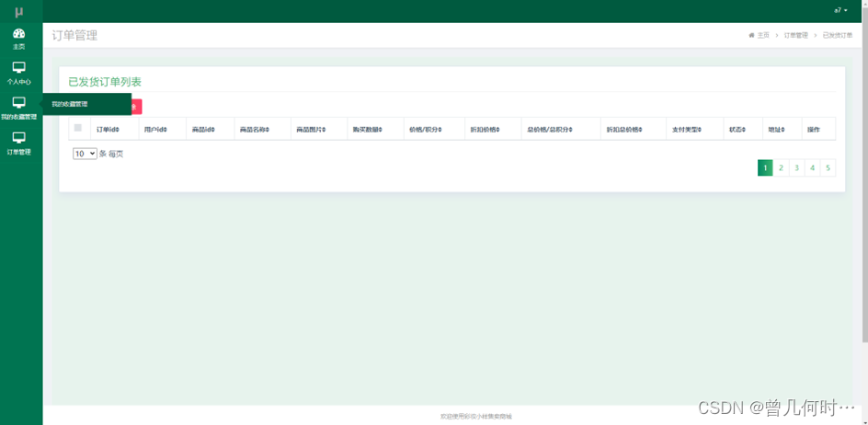The height and width of the screenshot is (425, 868).
Task: Choose 我的收藏管理 in the flyout submenu
Action: [70, 104]
